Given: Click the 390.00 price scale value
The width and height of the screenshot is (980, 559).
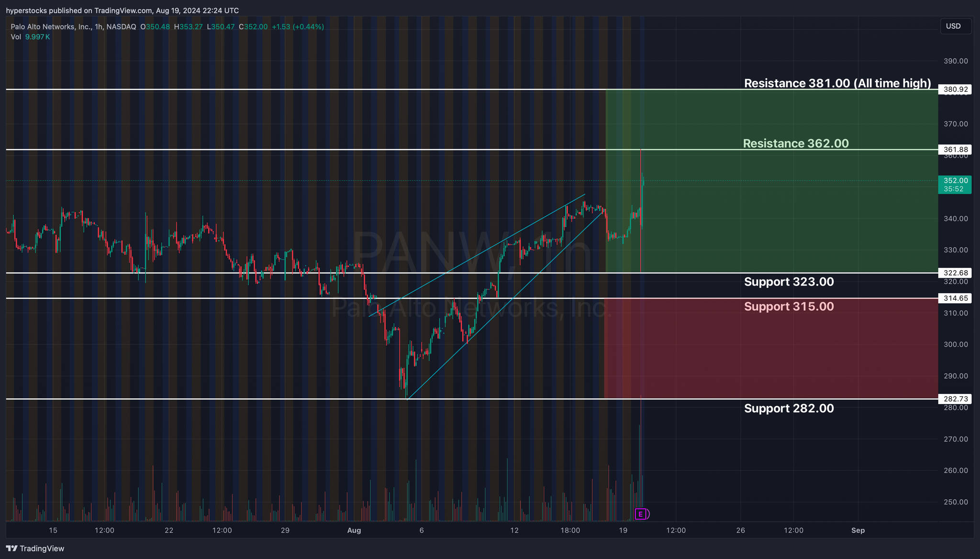Looking at the screenshot, I should [x=956, y=61].
